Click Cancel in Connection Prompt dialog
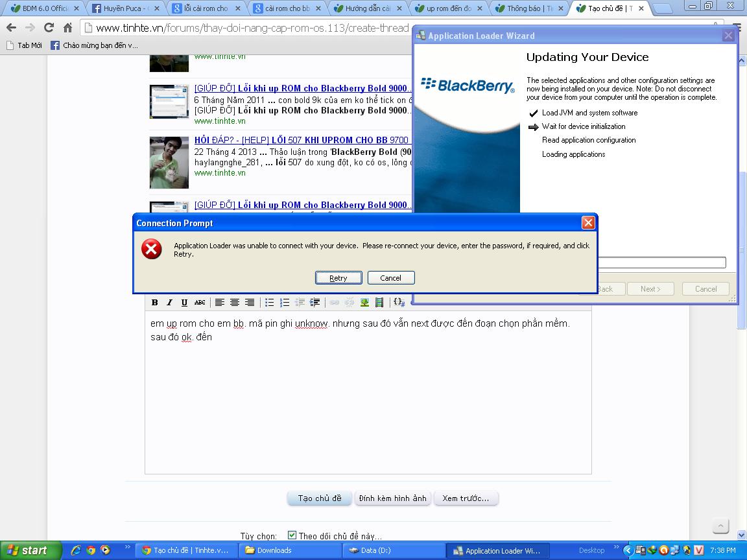Image resolution: width=747 pixels, height=560 pixels. point(390,278)
